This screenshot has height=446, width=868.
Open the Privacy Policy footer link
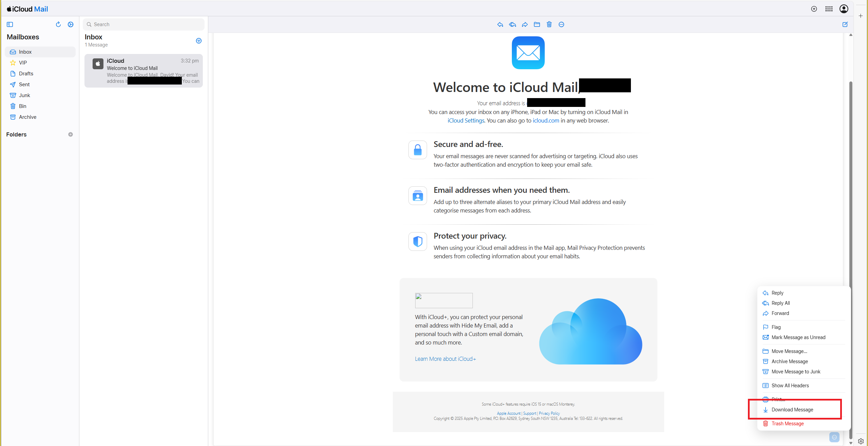[x=549, y=413]
